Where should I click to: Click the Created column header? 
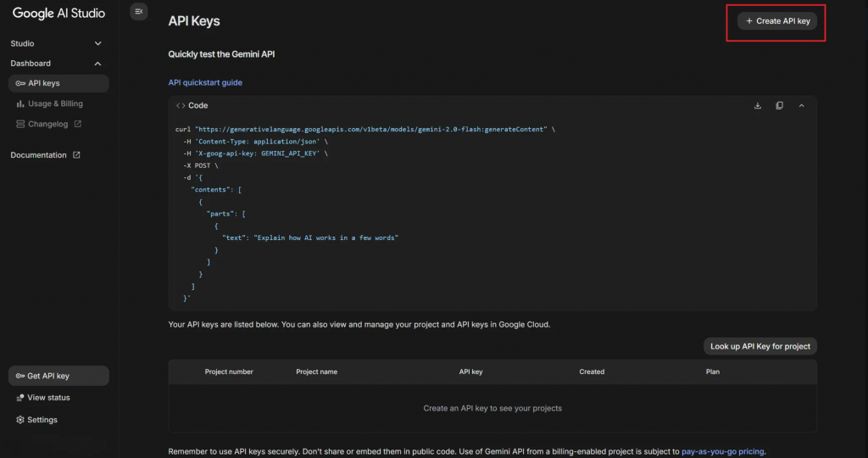pos(592,371)
